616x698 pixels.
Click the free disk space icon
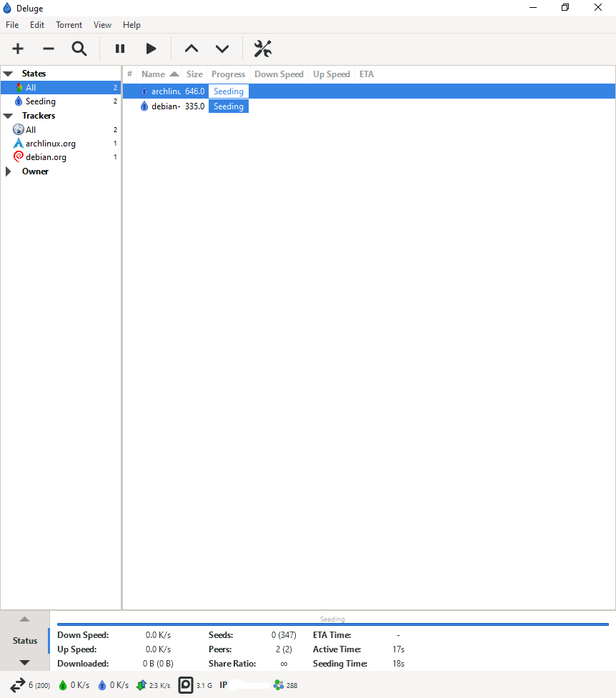186,685
